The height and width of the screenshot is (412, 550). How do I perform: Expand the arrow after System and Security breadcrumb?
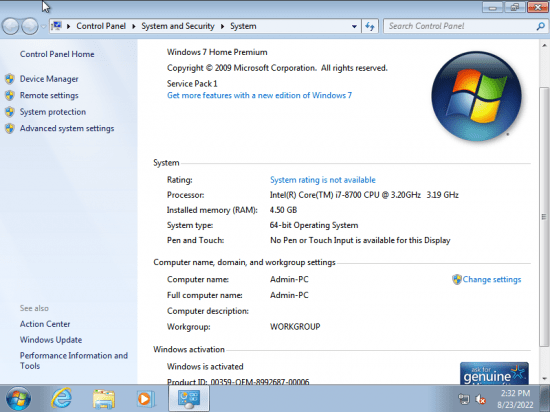pos(222,26)
